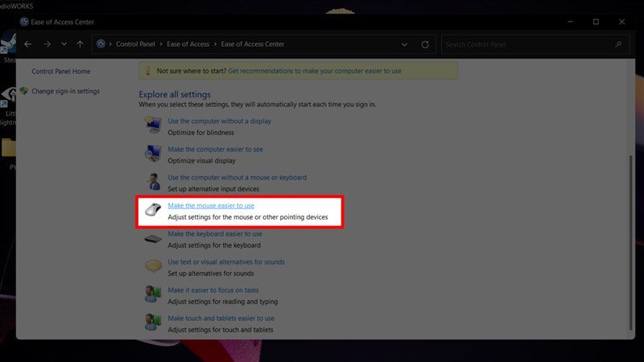
Task: Go back using the back arrow
Action: point(28,43)
